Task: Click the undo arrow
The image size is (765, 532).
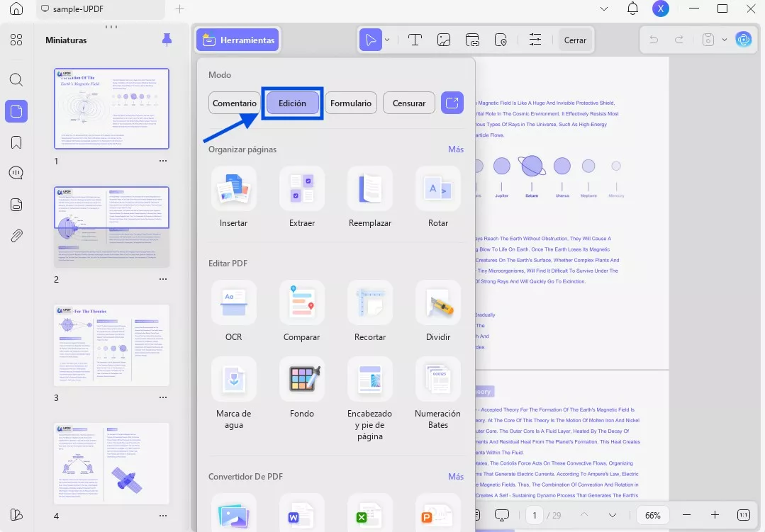Action: click(654, 40)
